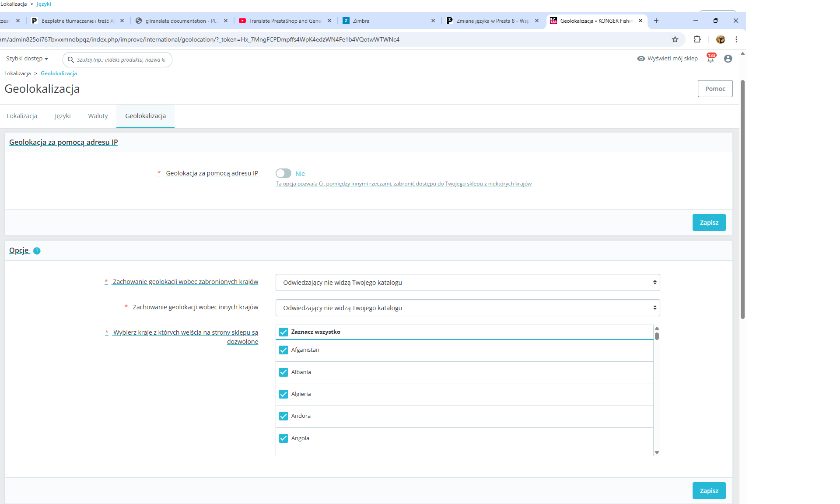This screenshot has width=840, height=504.
Task: Switch to the Waluty tab
Action: pyautogui.click(x=98, y=116)
